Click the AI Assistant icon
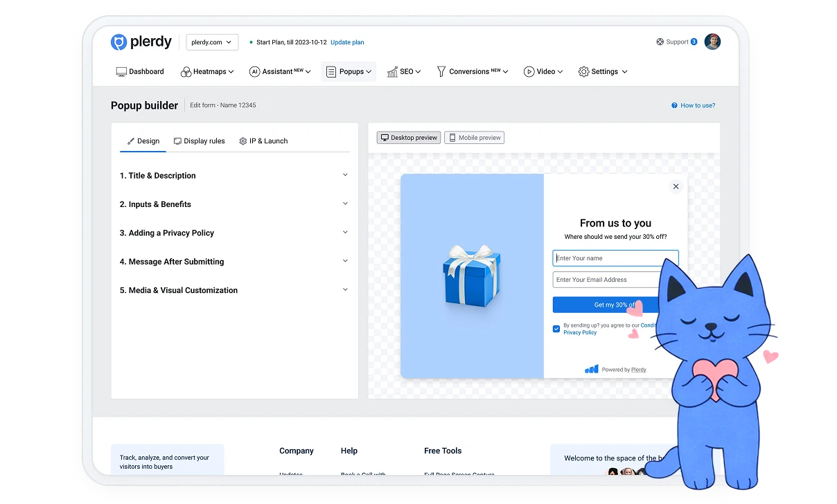 254,71
